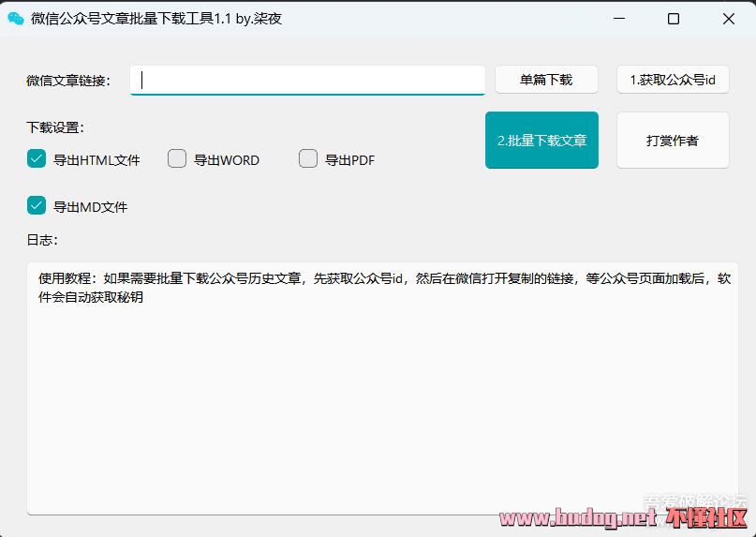Click inside the 日志 log text area
The width and height of the screenshot is (756, 537).
[382, 388]
